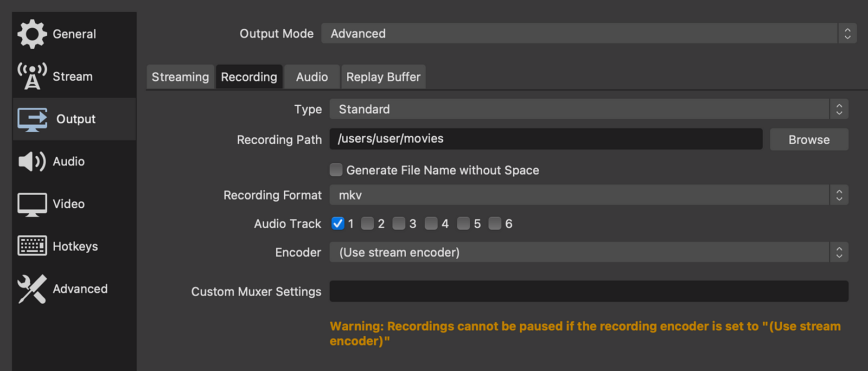This screenshot has width=868, height=371.
Task: Click the Output monitor arrow icon
Action: [32, 119]
